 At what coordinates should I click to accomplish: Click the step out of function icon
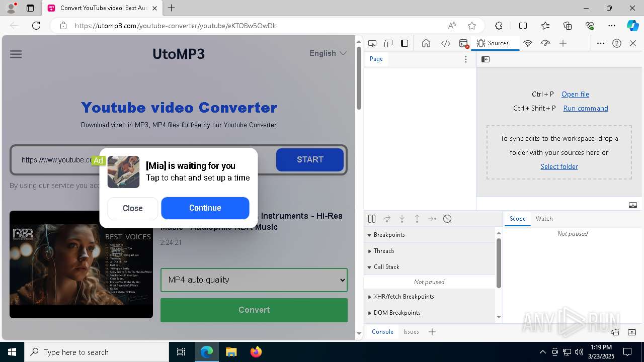pyautogui.click(x=417, y=219)
